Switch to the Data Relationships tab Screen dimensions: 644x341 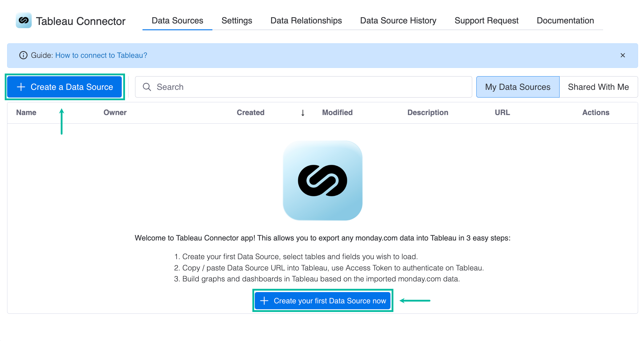click(x=306, y=21)
